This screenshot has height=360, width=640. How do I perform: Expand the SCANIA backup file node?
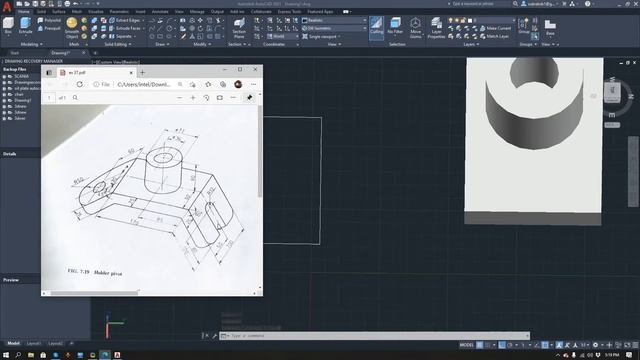(x=4, y=76)
